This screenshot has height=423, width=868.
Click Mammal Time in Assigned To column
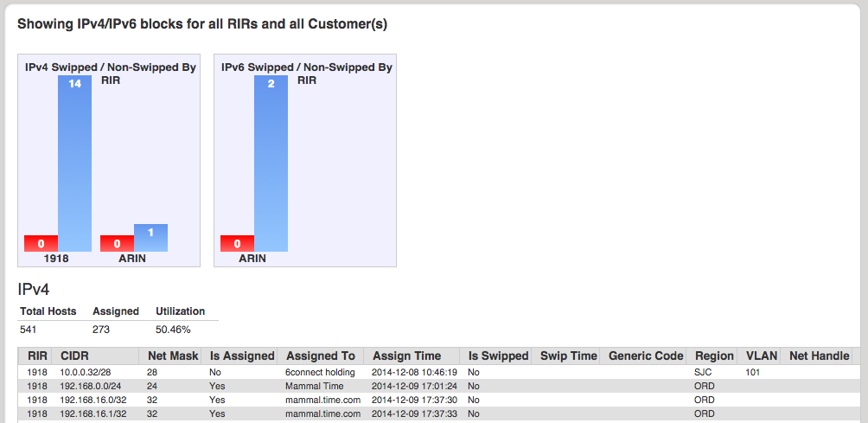pyautogui.click(x=315, y=386)
